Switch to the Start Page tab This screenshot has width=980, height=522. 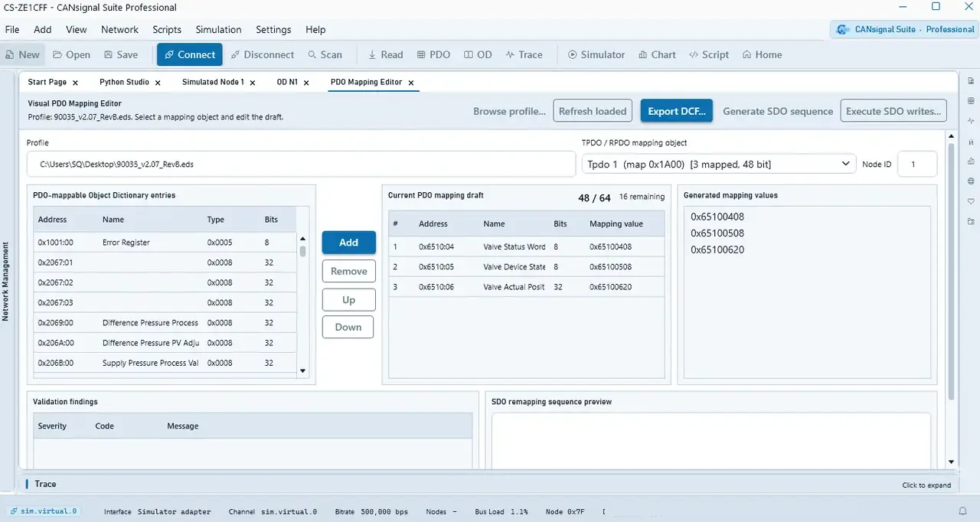click(47, 82)
